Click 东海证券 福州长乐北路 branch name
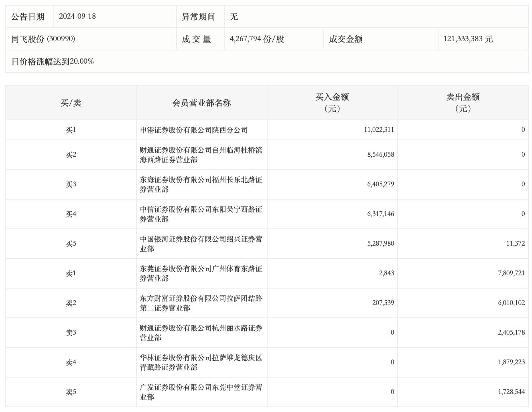532x412 pixels. (x=201, y=184)
